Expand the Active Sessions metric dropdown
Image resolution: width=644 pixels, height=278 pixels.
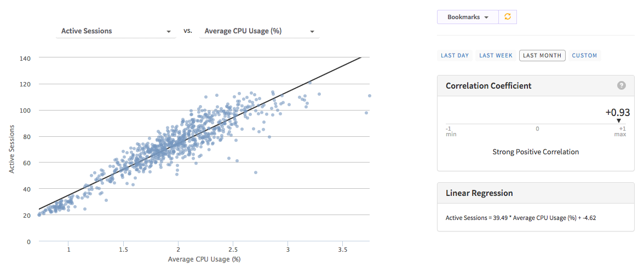click(115, 31)
